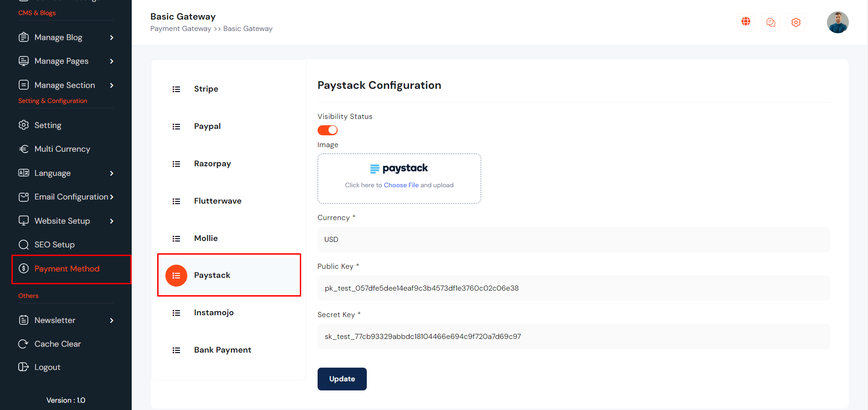Viewport: 868px width, 410px height.
Task: Open the chat messages icon in header
Action: [771, 22]
